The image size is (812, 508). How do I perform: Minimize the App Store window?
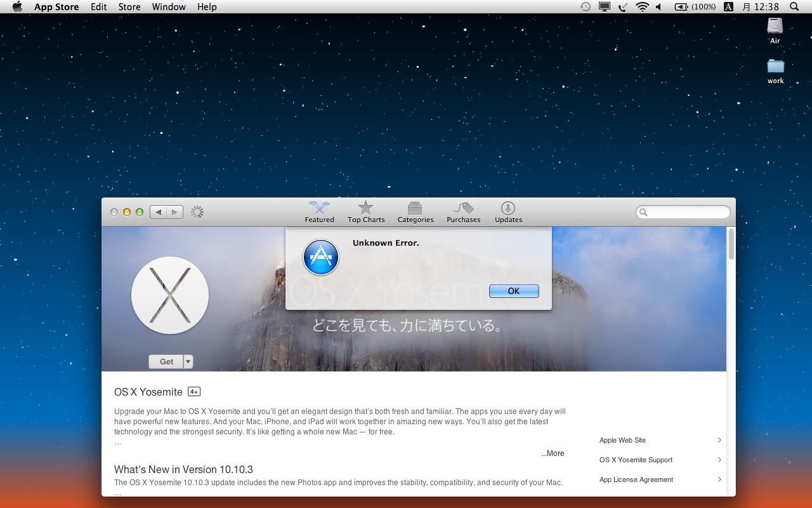127,212
